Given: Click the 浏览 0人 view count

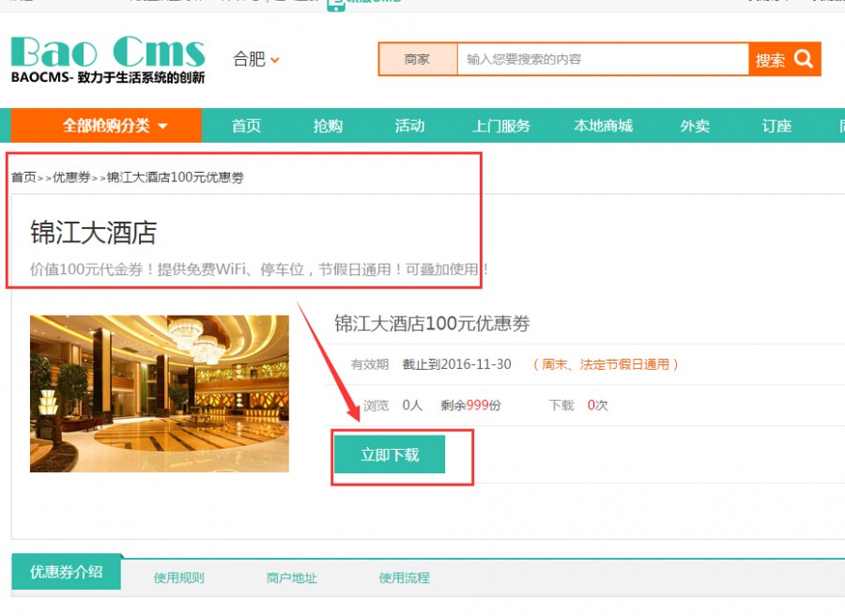Looking at the screenshot, I should coord(392,406).
